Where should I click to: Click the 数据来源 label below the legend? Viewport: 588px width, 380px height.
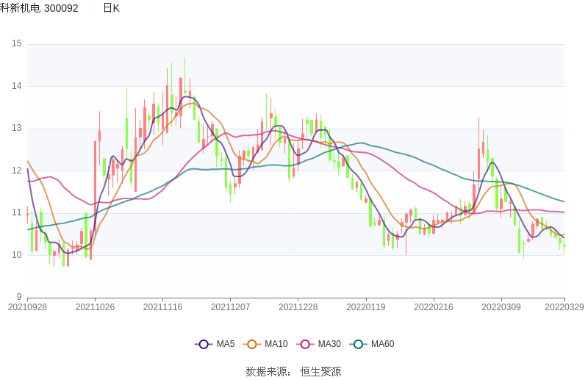coord(267,371)
